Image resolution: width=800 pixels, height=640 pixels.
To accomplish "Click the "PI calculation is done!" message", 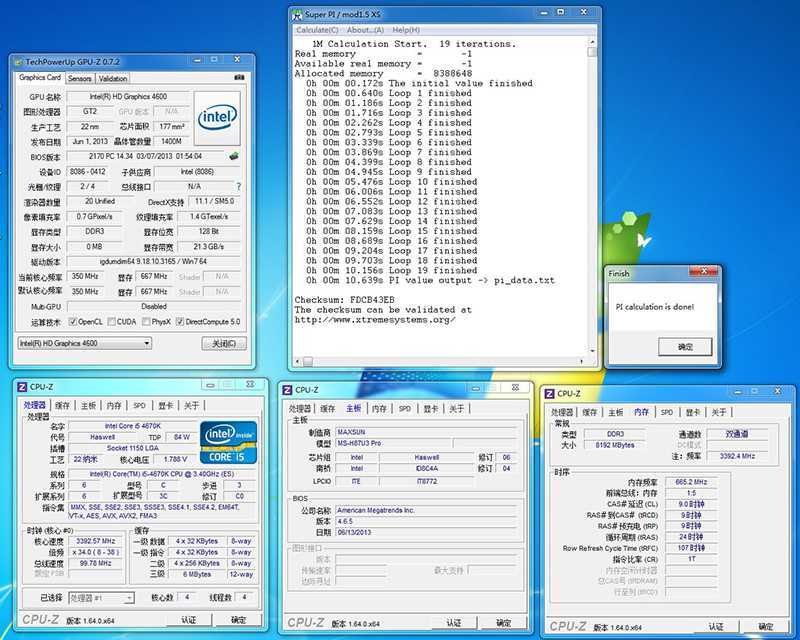I will click(x=655, y=307).
